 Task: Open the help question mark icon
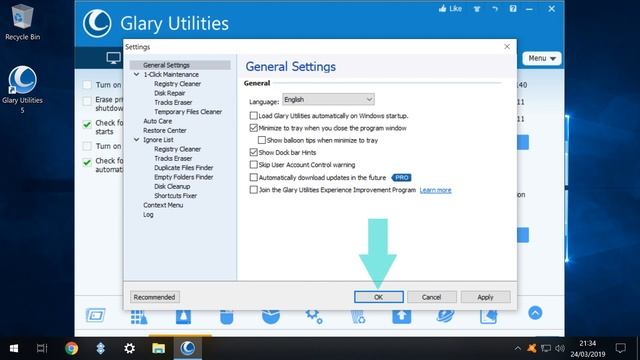pyautogui.click(x=513, y=9)
